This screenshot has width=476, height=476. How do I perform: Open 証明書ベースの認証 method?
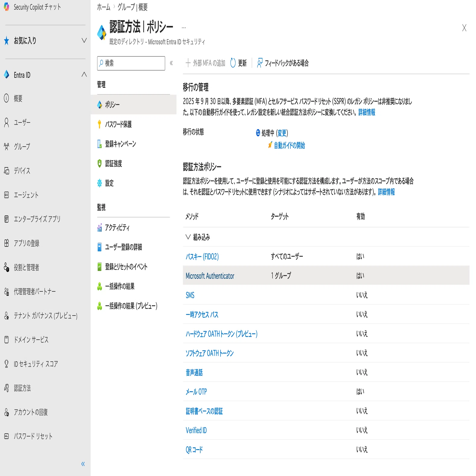tap(204, 411)
